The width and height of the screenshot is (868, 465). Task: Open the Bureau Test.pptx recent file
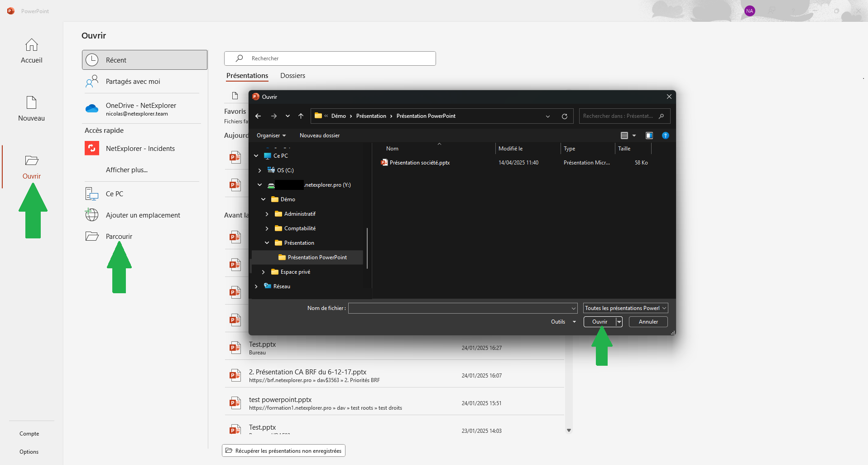395,348
